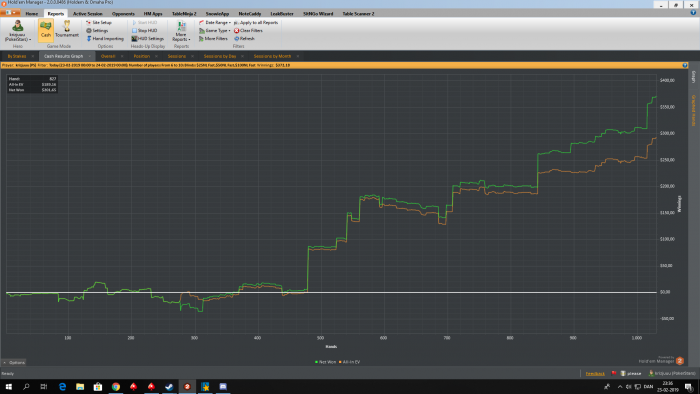
Task: Clear Filters in the ribbon
Action: tap(248, 30)
